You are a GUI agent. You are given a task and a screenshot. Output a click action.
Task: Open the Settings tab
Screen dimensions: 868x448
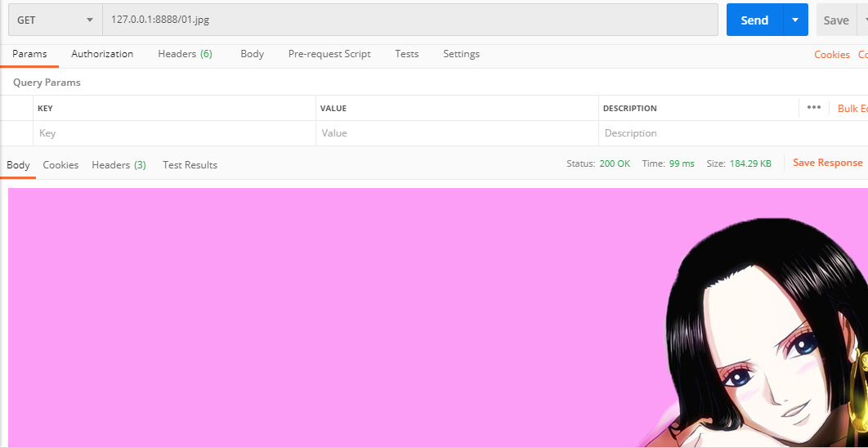tap(461, 54)
